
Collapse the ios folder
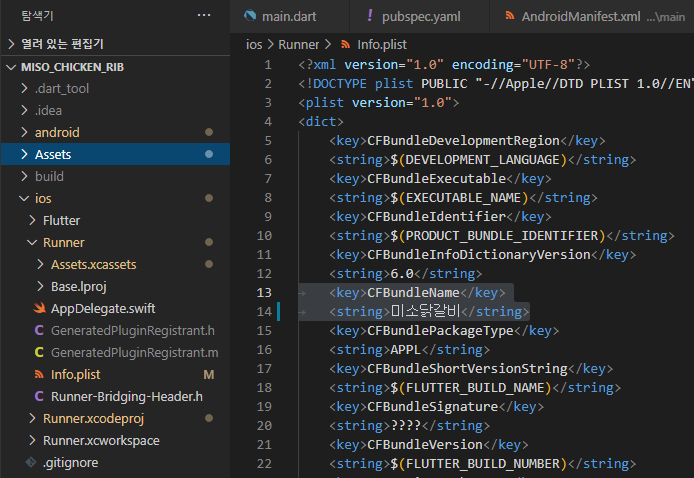(x=24, y=198)
